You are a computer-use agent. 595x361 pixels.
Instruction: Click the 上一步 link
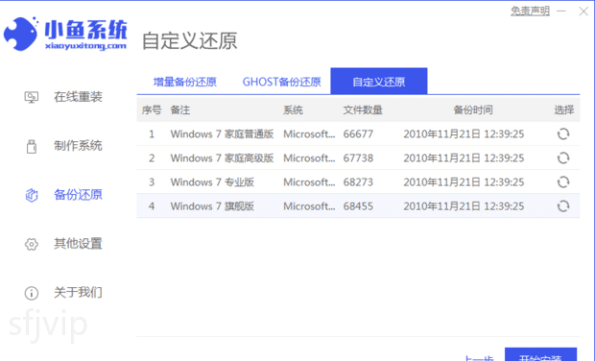pyautogui.click(x=479, y=358)
